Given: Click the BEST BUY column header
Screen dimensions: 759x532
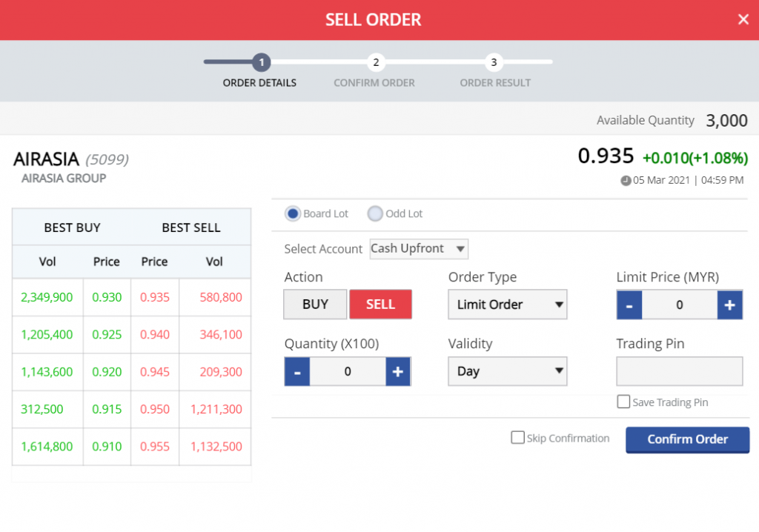Looking at the screenshot, I should (x=72, y=227).
